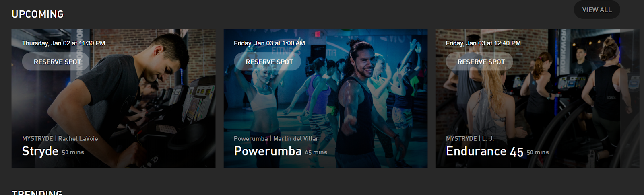Click the 65 mins duration on Powerumba
The width and height of the screenshot is (644, 195).
[x=316, y=152]
